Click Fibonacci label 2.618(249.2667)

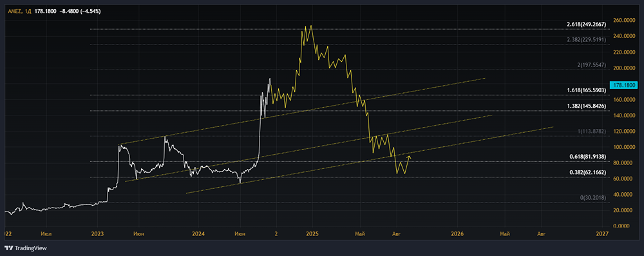pos(586,25)
